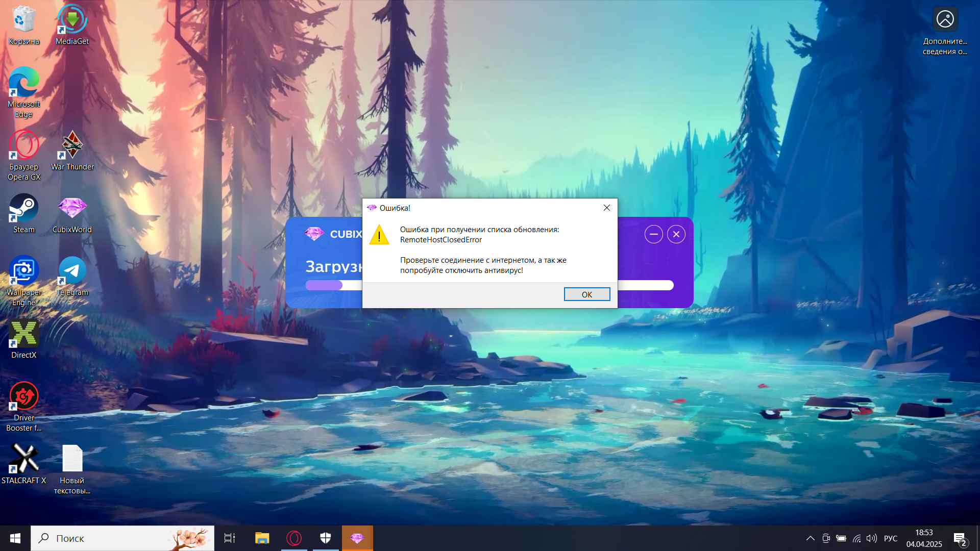Open the Wi-Fi network tray icon
The image size is (980, 551).
(857, 538)
